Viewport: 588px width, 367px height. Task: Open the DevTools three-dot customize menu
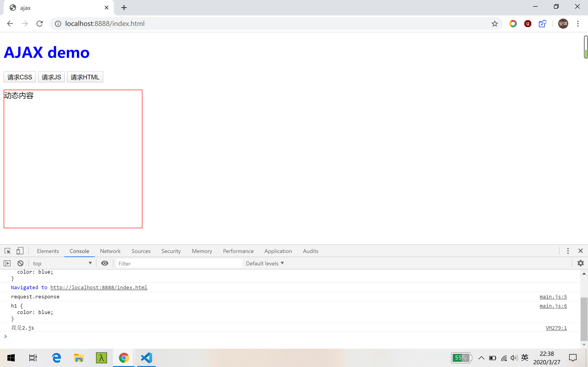[x=568, y=251]
